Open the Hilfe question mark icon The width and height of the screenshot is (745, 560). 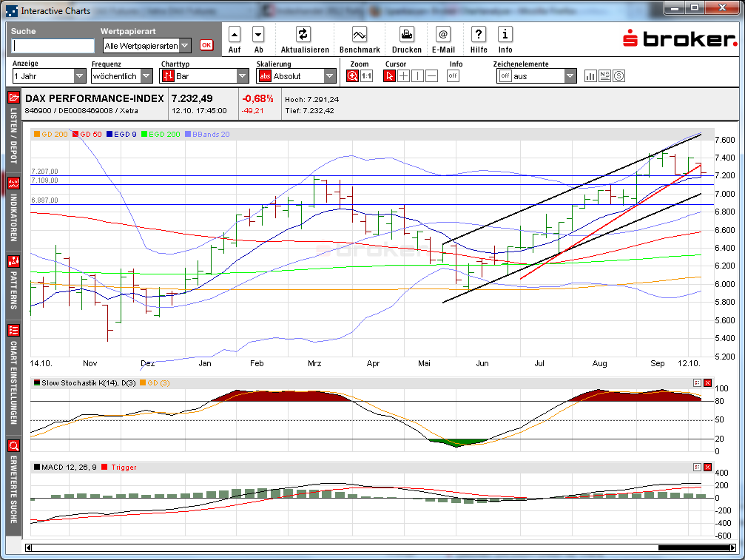479,34
